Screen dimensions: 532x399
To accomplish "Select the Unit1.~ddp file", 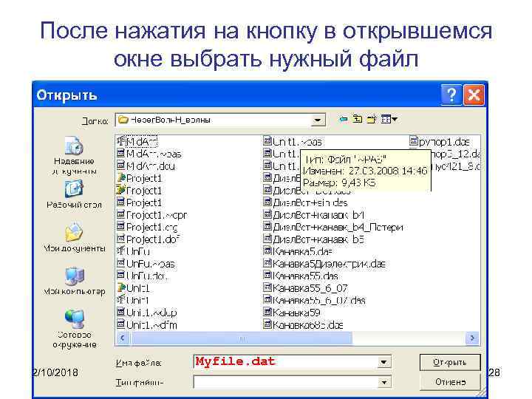I will click(147, 313).
